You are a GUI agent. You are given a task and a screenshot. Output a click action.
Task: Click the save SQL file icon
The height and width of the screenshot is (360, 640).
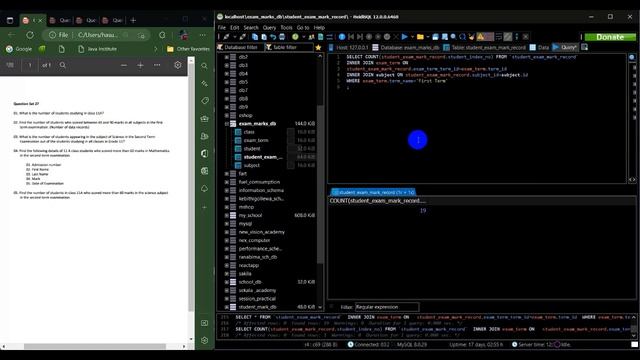pos(436,37)
